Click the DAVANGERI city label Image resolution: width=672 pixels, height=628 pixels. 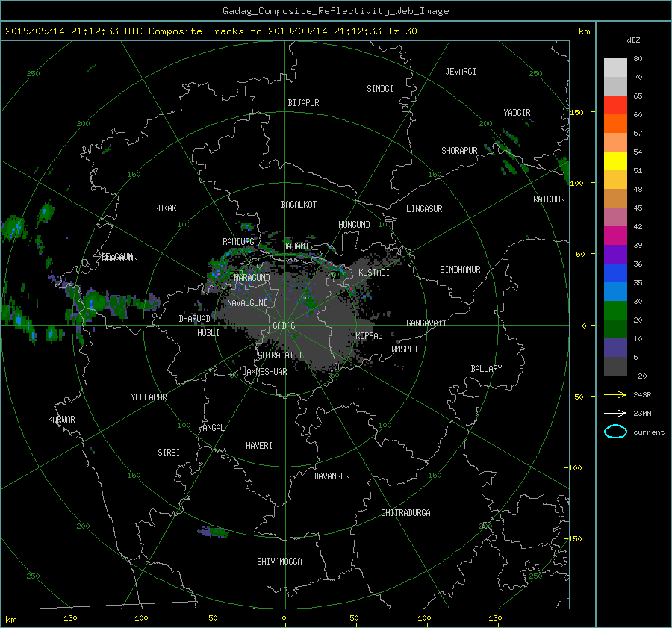(334, 476)
